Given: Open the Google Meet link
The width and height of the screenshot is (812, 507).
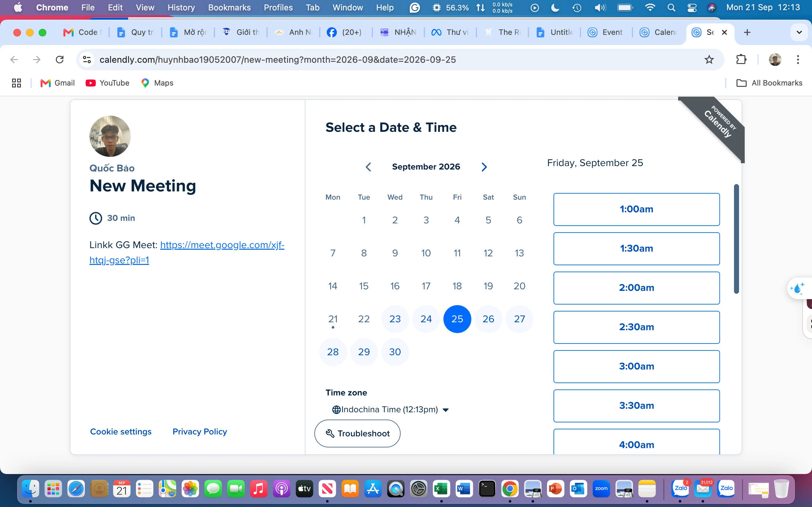Looking at the screenshot, I should [x=187, y=252].
